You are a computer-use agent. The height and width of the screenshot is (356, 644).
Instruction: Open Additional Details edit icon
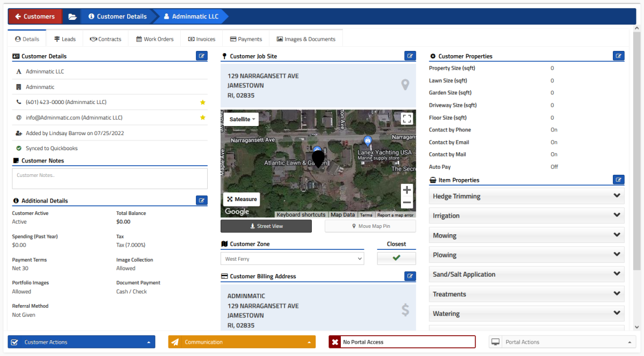pos(201,200)
